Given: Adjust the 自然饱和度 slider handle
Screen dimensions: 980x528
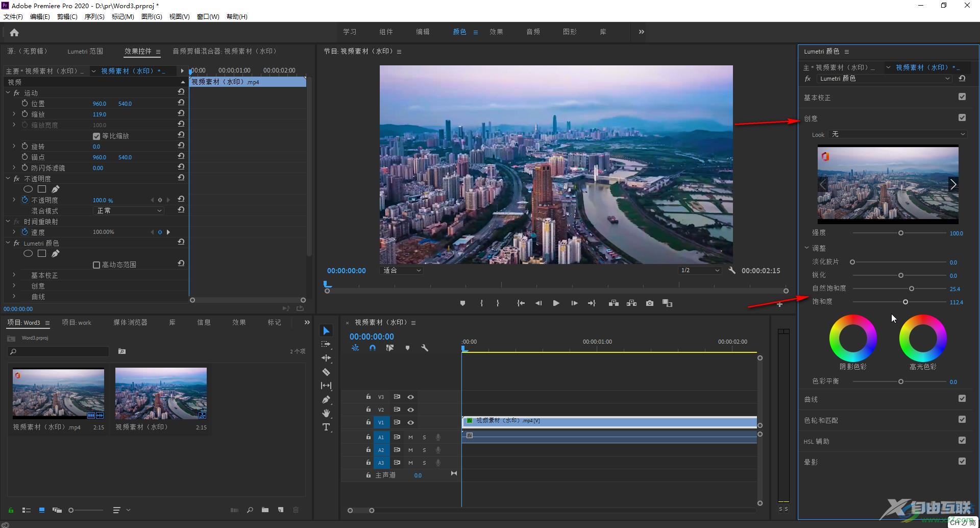Looking at the screenshot, I should tap(912, 289).
